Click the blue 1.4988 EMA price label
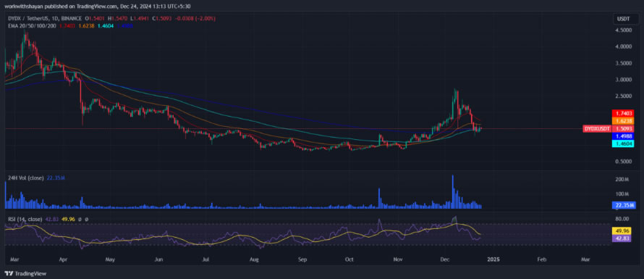The width and height of the screenshot is (644, 279). coord(623,136)
